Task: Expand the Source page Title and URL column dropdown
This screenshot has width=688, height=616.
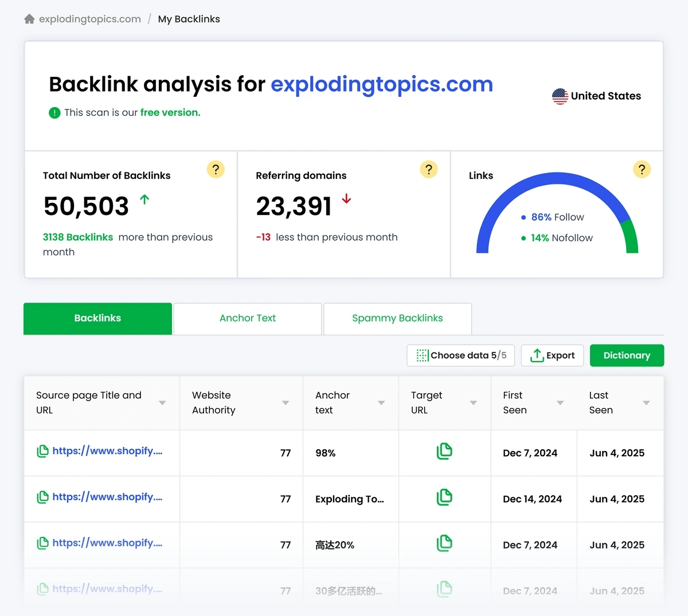Action: click(162, 403)
